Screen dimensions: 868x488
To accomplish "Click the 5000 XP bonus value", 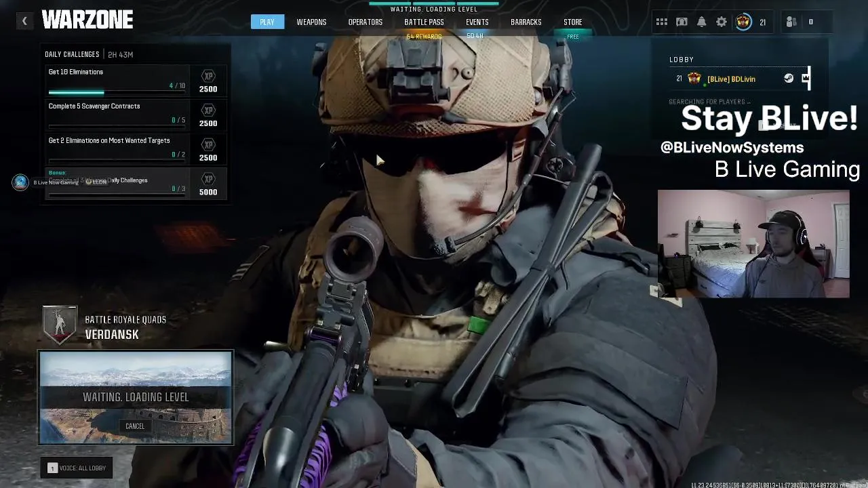I will (208, 192).
